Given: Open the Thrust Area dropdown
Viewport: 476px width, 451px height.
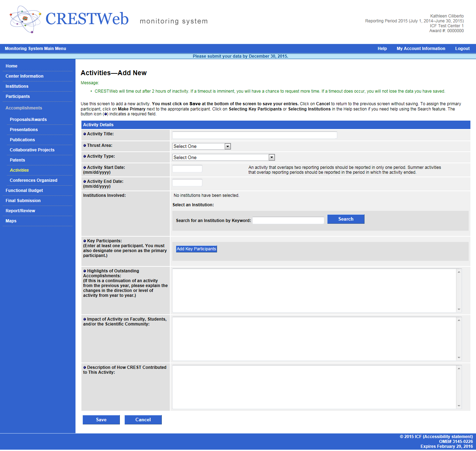Looking at the screenshot, I should click(202, 146).
